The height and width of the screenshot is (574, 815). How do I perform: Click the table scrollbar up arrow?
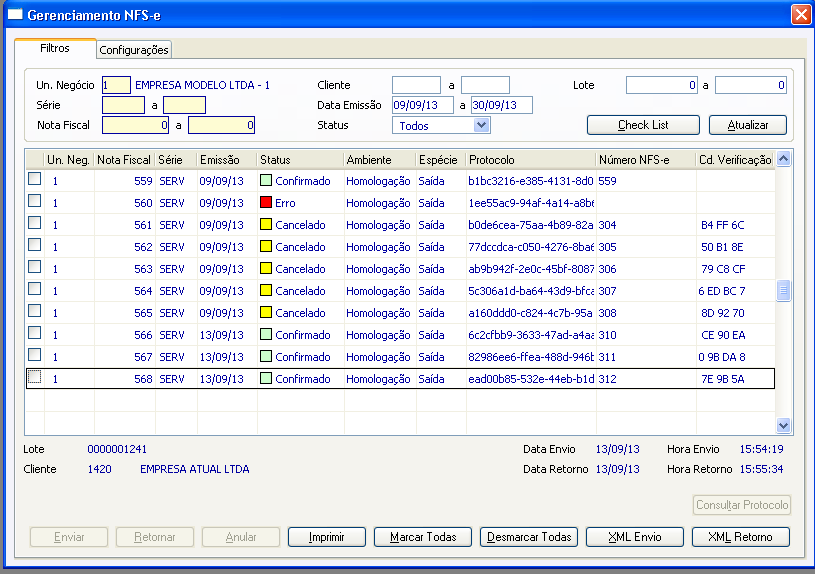[783, 159]
